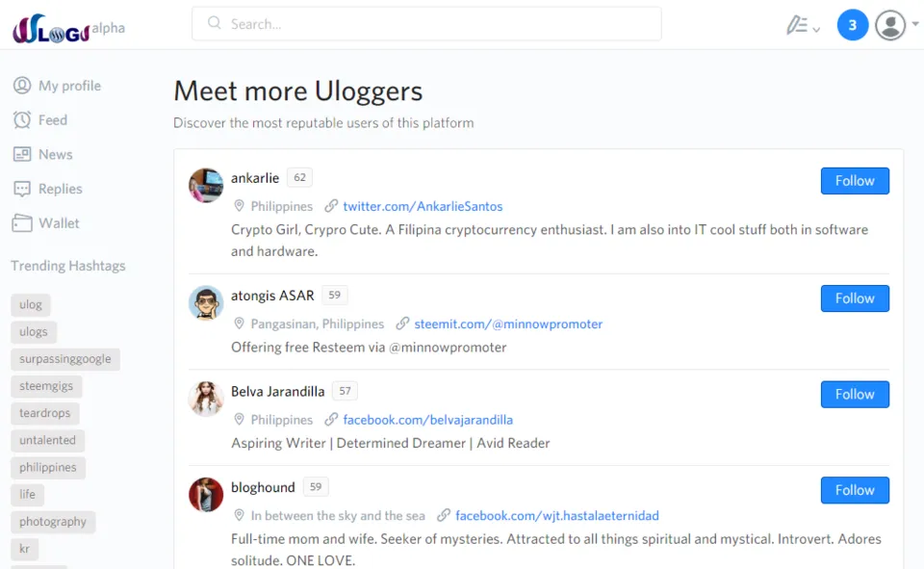
Task: Expand the arrow beside the profile avatar
Action: 915,24
